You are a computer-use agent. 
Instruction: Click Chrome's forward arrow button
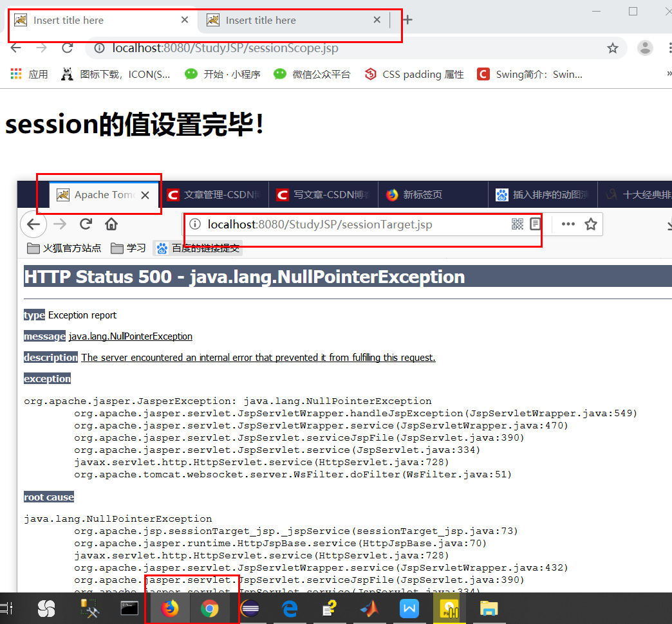[x=42, y=48]
